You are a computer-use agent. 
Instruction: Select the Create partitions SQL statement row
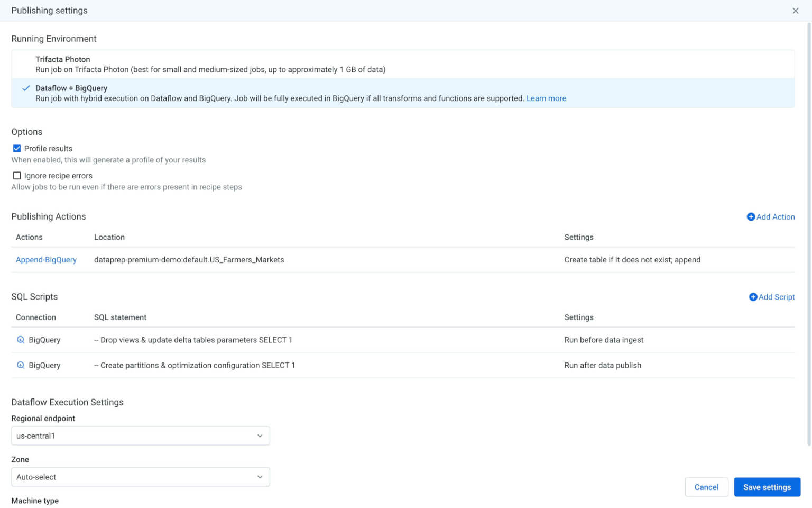(195, 365)
